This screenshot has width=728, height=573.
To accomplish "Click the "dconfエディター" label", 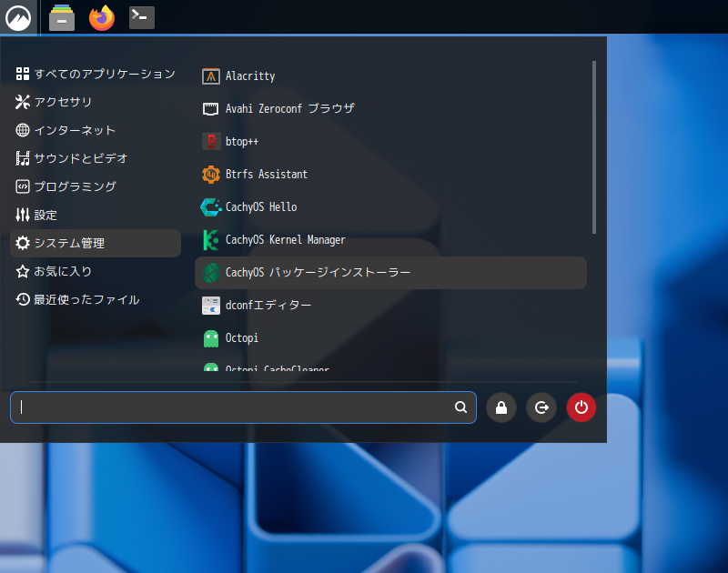I will [268, 306].
